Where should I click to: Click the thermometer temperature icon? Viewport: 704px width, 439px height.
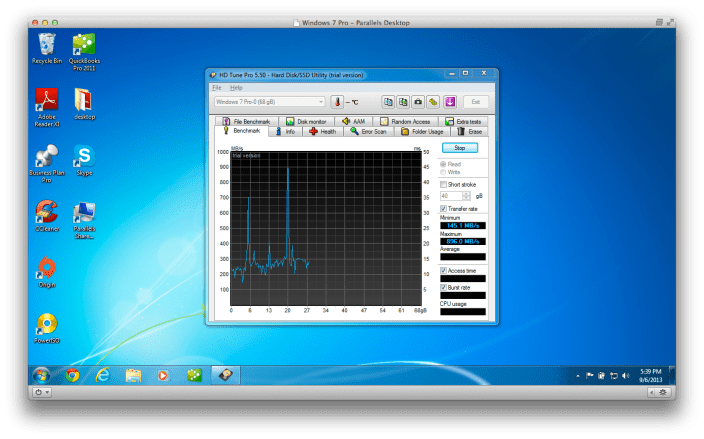337,102
